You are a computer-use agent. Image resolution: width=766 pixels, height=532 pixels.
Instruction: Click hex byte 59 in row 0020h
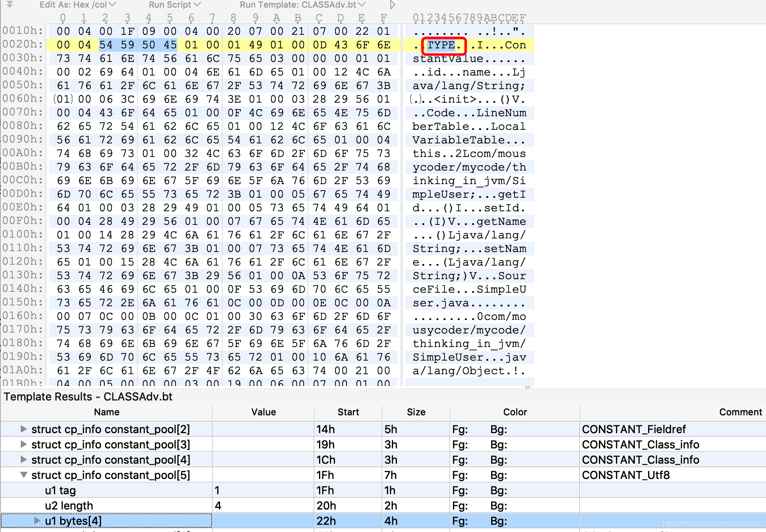coord(127,45)
